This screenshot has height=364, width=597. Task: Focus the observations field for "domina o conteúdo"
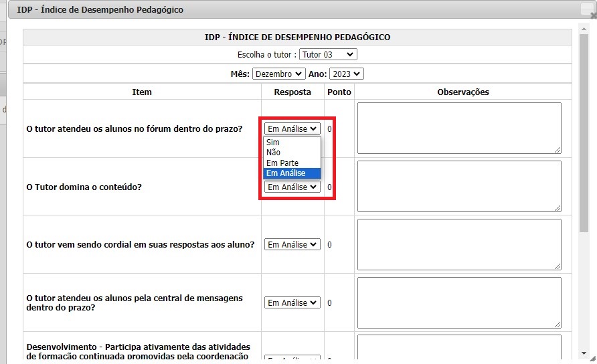tap(459, 186)
